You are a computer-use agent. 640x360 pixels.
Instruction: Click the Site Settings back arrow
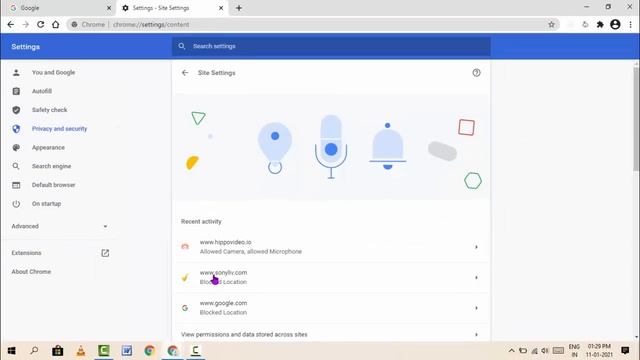[x=185, y=73]
